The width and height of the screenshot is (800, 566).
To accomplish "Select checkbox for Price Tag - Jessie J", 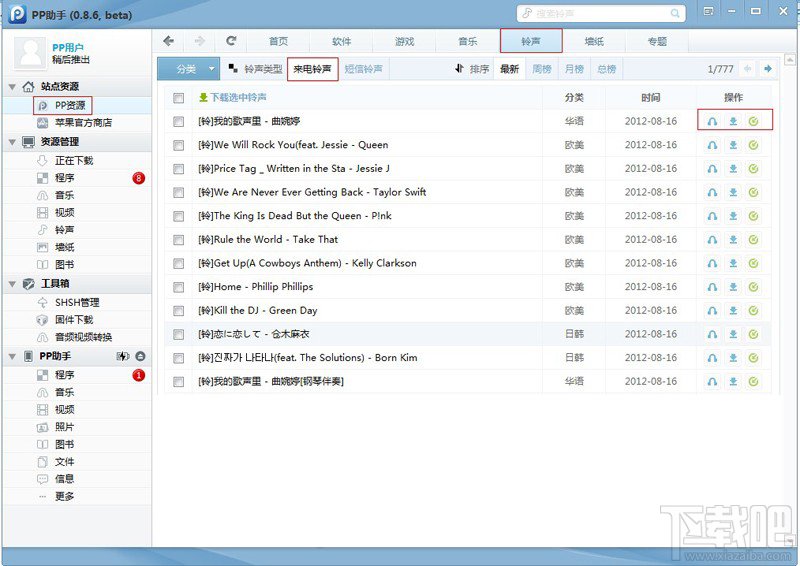I will (179, 168).
